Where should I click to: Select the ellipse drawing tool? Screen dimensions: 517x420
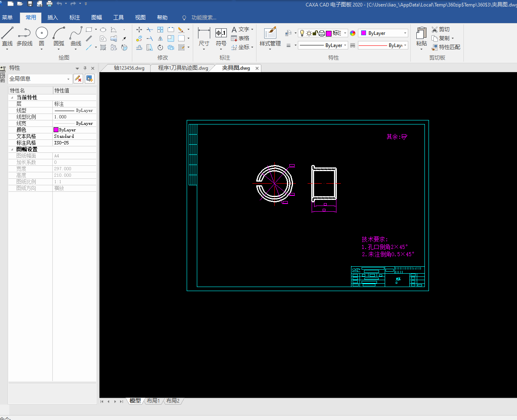tap(103, 30)
